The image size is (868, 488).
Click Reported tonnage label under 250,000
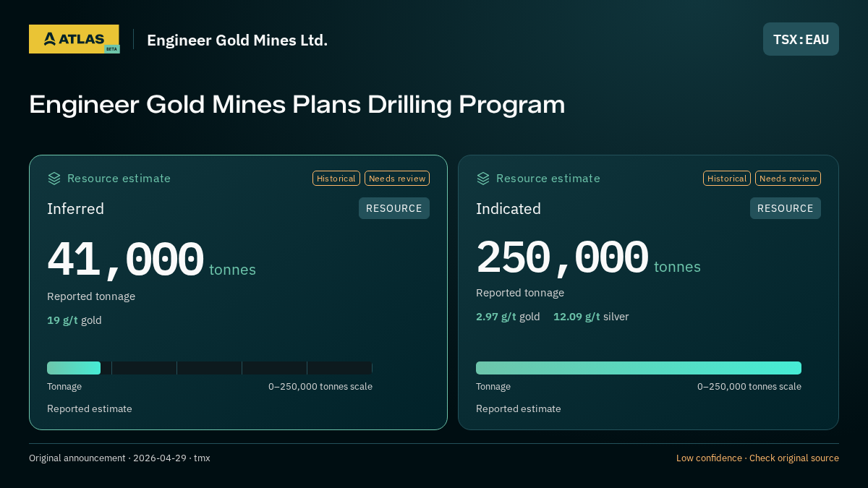(x=520, y=293)
